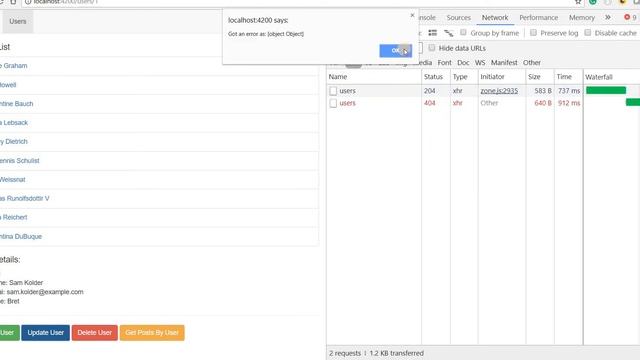Sort by the Status column header
The image size is (640, 360).
(436, 77)
